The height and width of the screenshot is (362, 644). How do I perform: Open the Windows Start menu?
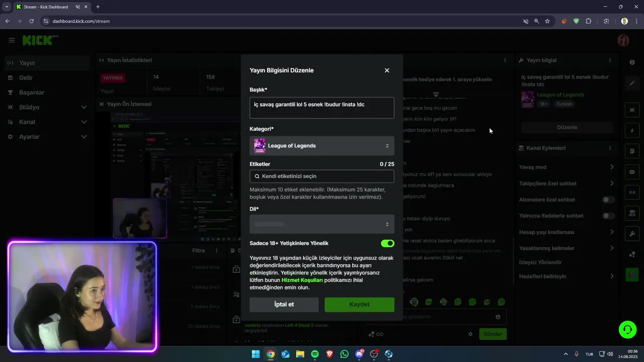(256, 354)
